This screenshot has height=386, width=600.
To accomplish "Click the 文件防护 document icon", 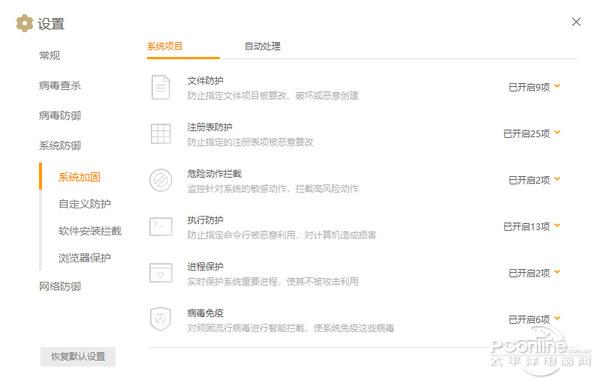I will point(161,87).
